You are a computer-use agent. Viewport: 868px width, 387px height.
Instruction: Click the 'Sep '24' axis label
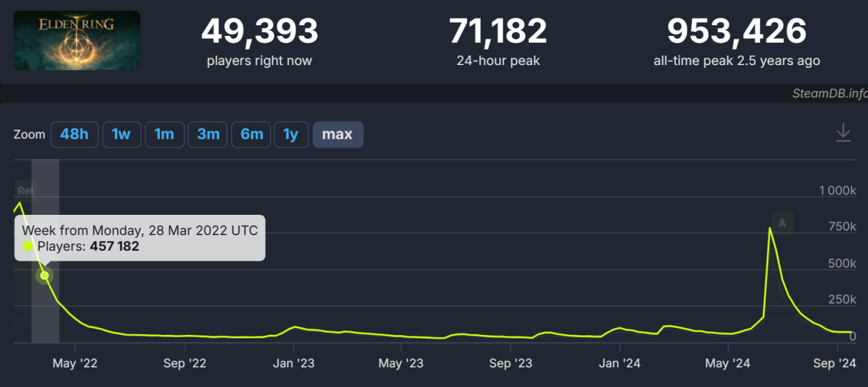pos(835,364)
